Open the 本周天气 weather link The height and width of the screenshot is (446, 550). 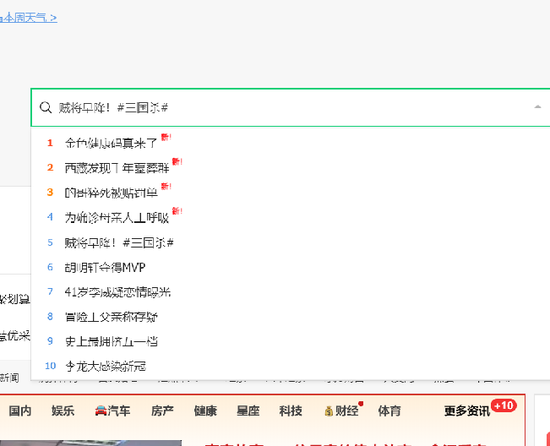coord(28,18)
